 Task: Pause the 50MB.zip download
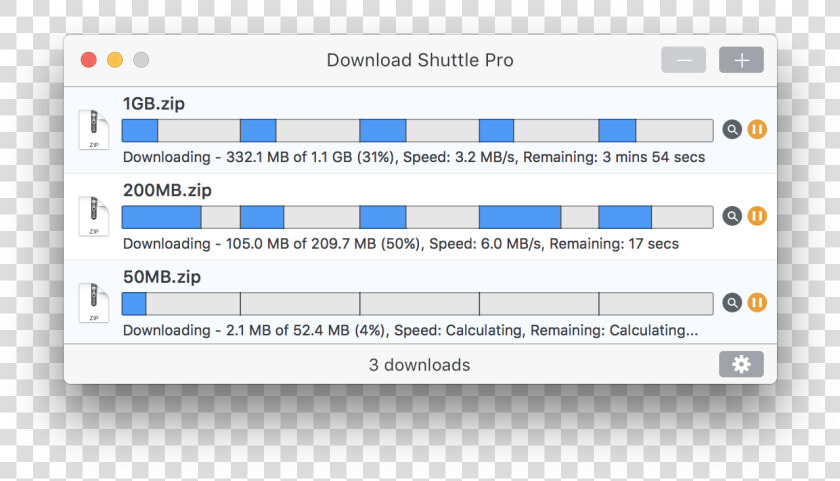757,303
